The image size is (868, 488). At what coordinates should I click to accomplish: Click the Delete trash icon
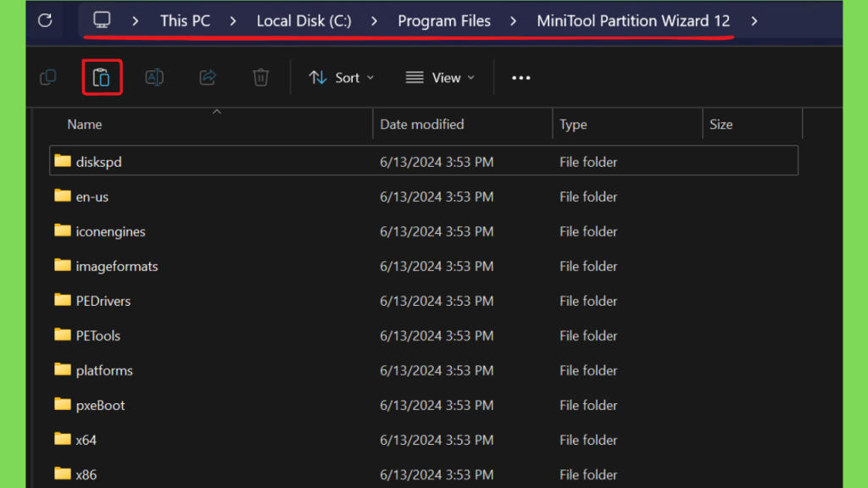click(261, 77)
